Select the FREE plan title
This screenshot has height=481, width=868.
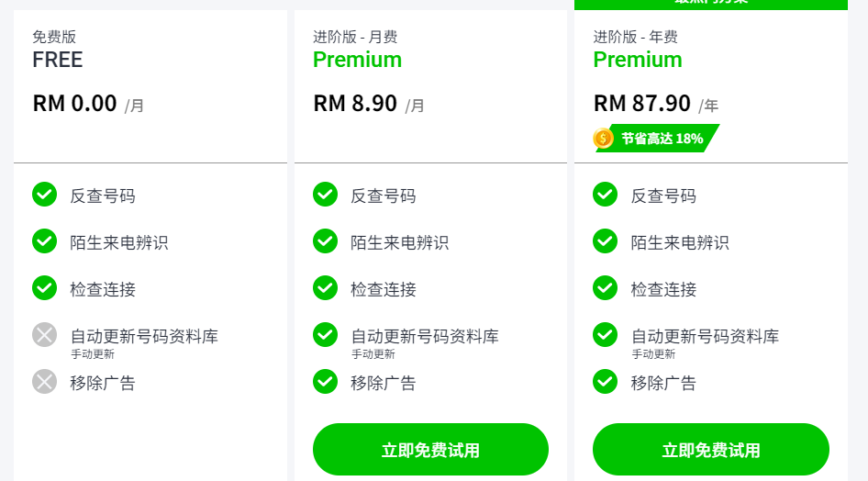(x=58, y=60)
